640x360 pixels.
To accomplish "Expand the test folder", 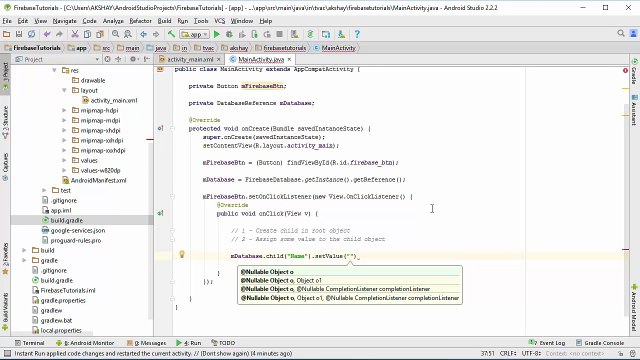I will click(x=44, y=191).
